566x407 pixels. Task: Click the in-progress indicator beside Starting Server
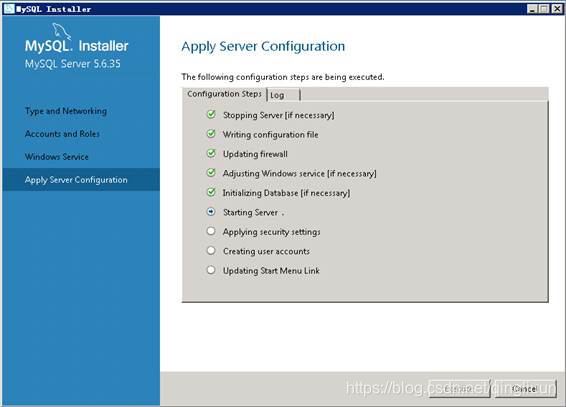(211, 212)
